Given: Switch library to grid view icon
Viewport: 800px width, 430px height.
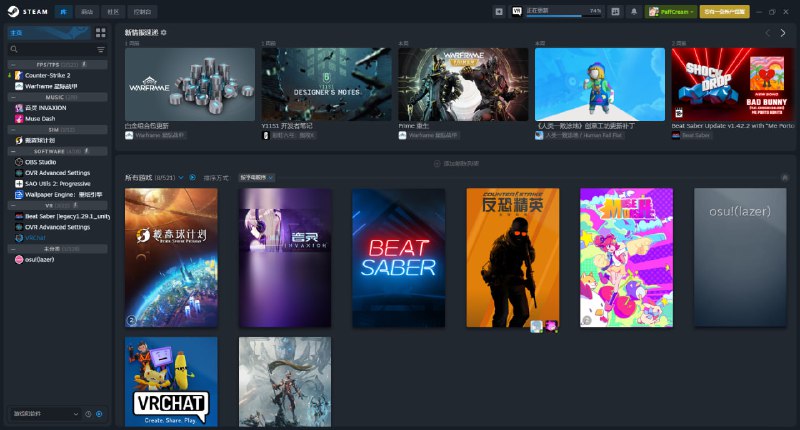Looking at the screenshot, I should (x=101, y=33).
